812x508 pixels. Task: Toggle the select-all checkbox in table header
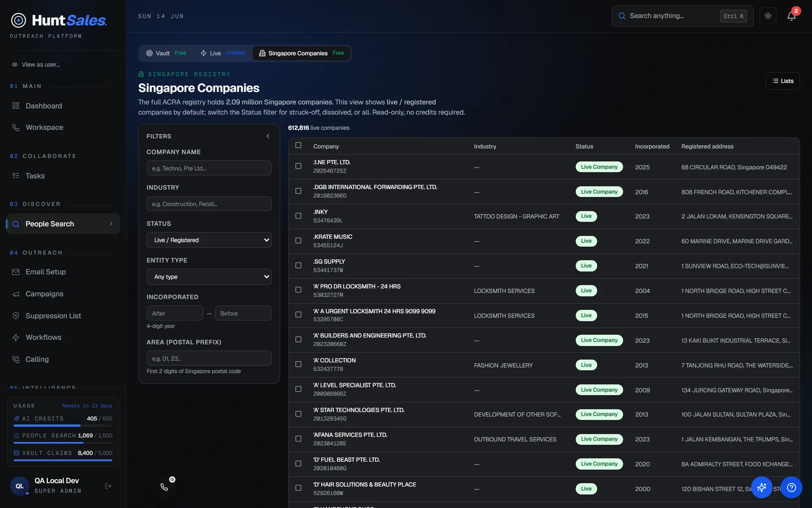click(298, 145)
